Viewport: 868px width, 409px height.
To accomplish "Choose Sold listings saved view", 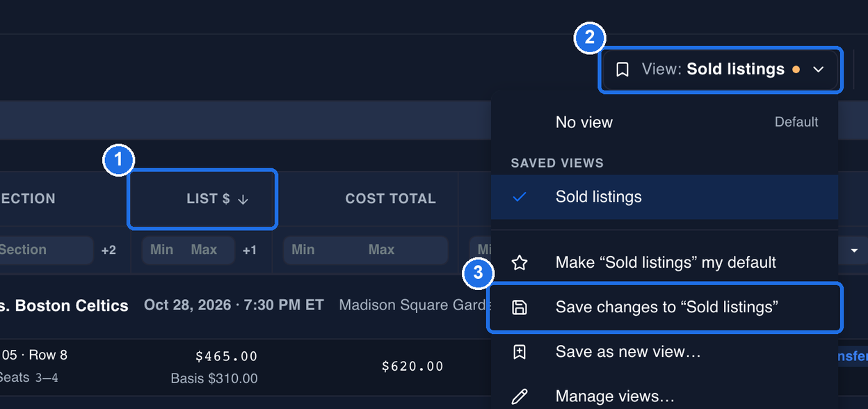I will (x=664, y=197).
